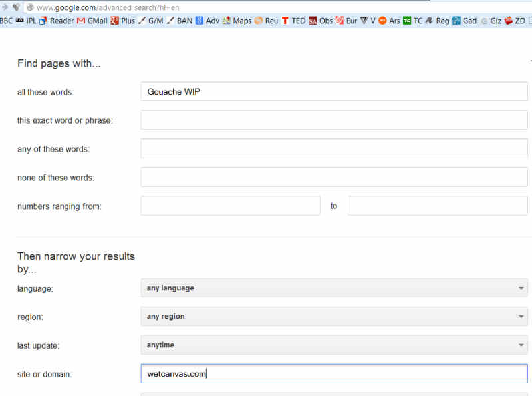
Task: Open the iPL bookmark
Action: (26, 21)
